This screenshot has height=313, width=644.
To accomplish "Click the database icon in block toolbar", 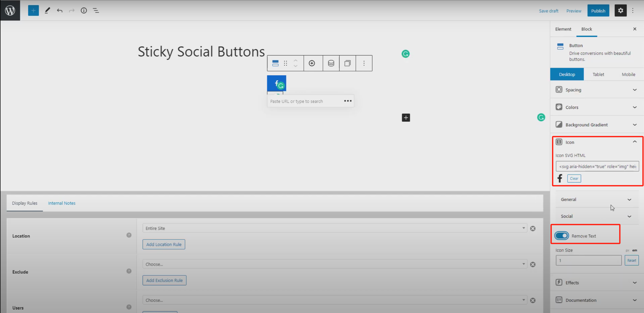I will (331, 63).
